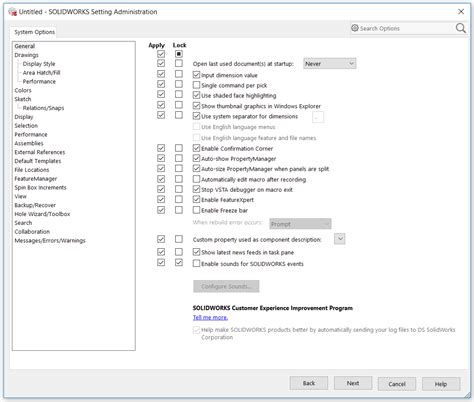474x402 pixels.
Task: Open External References category
Action: (40, 152)
